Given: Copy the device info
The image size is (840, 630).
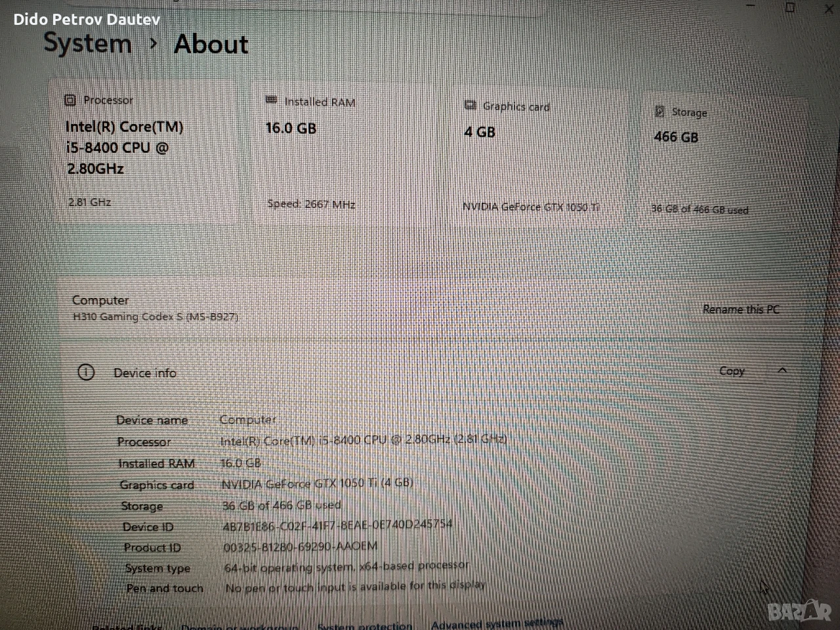Looking at the screenshot, I should coord(732,371).
